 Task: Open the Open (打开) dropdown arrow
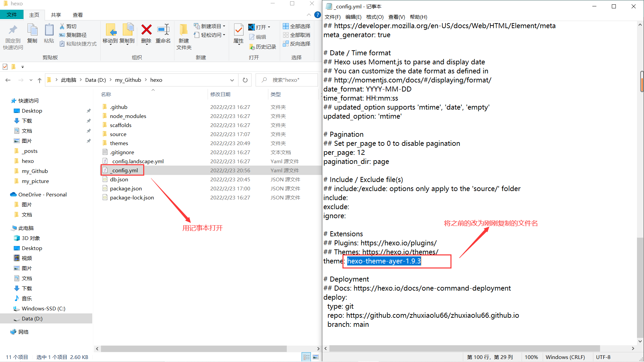point(269,27)
